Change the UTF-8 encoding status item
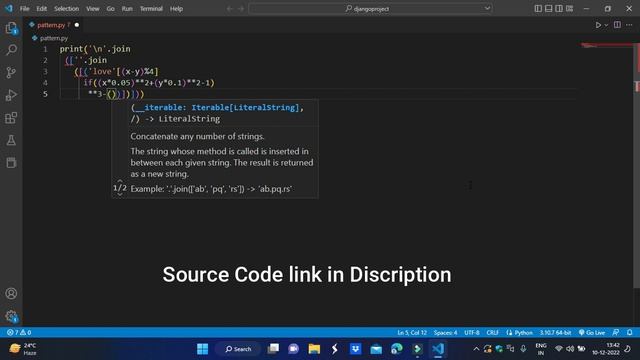 point(471,333)
